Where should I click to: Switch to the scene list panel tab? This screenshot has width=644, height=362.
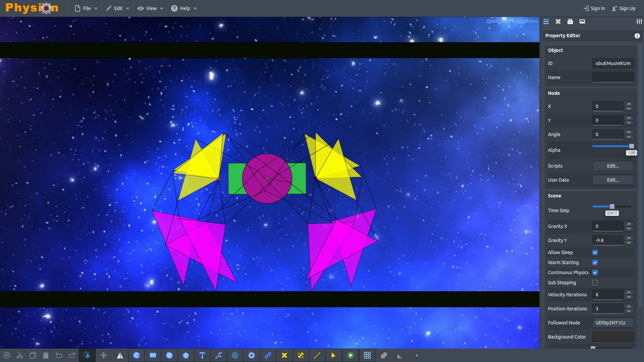coord(546,21)
